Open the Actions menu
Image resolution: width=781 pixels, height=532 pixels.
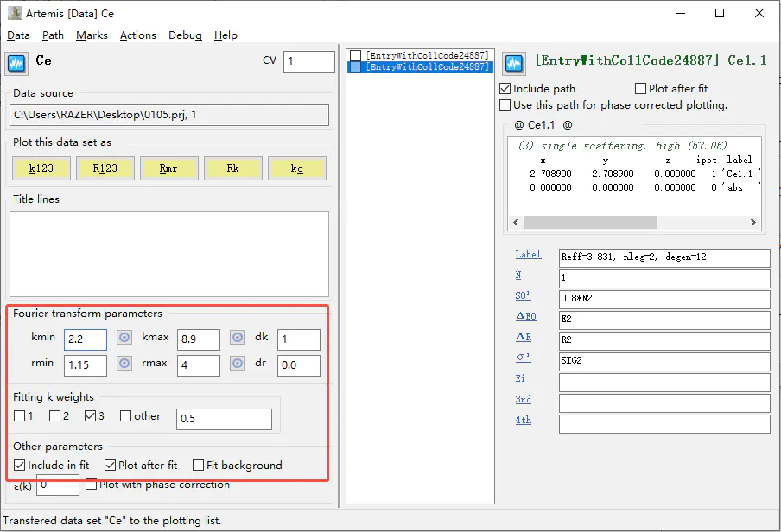[x=138, y=35]
